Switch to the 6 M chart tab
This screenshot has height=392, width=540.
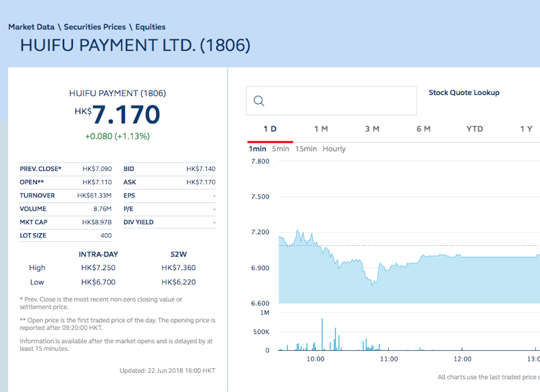(x=423, y=129)
